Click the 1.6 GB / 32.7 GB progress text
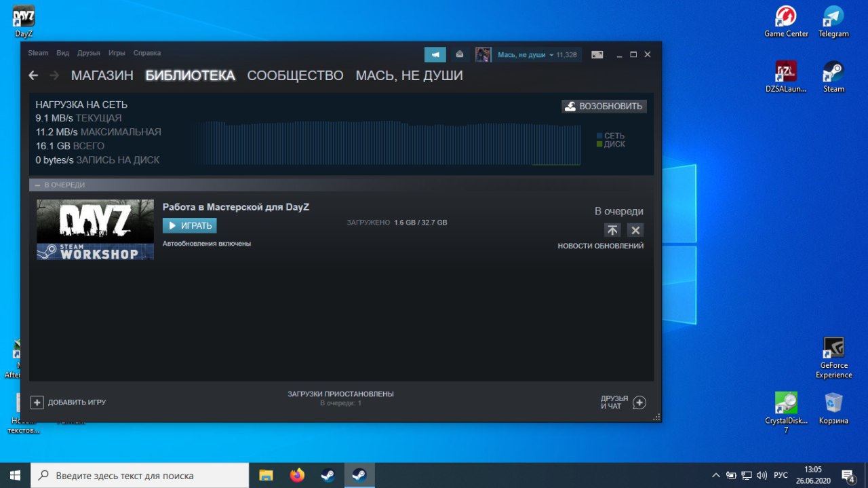 420,223
